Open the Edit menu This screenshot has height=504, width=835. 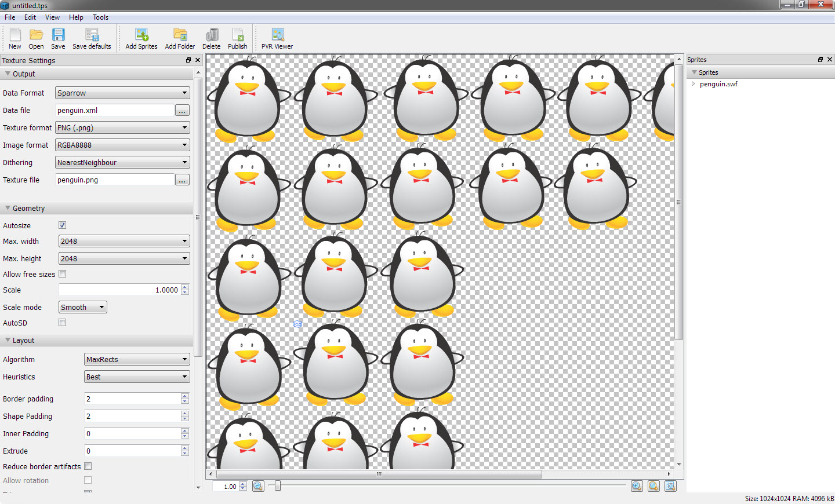pos(30,17)
